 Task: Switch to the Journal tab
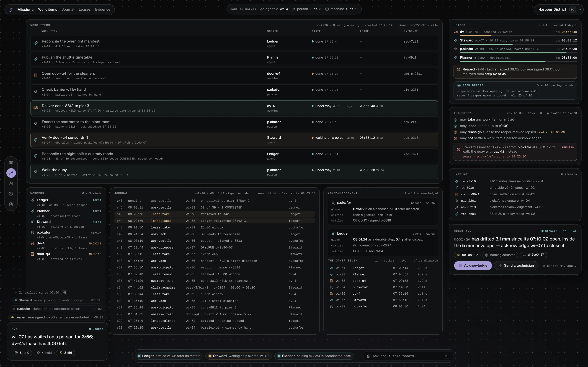click(68, 9)
